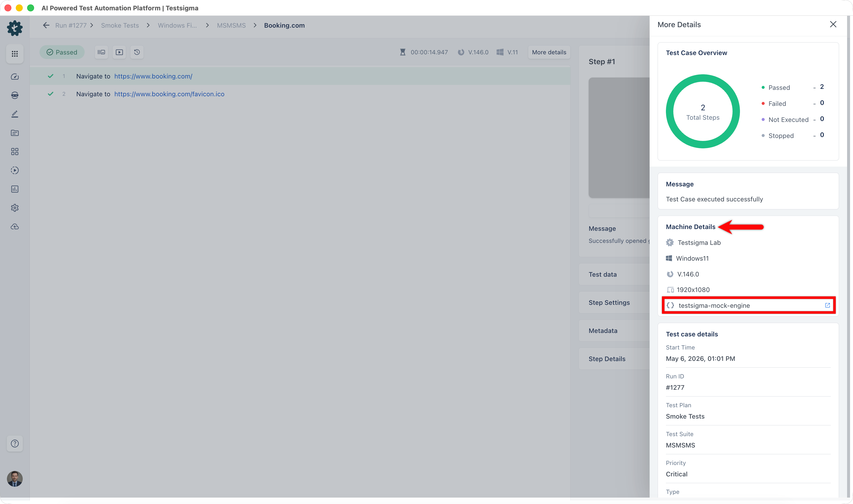Viewport: 853px width, 504px height.
Task: Select step 2 Navigate to row
Action: tap(300, 94)
